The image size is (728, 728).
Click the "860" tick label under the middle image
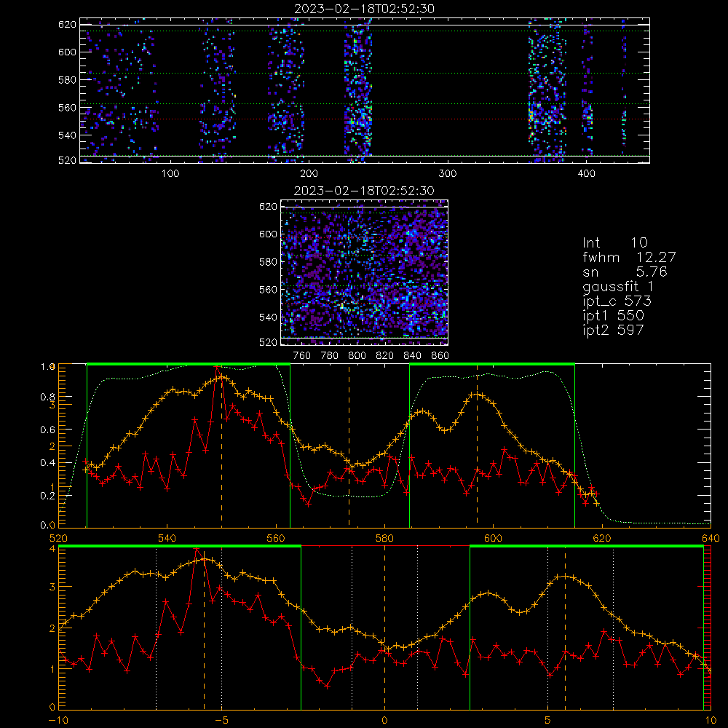[440, 356]
